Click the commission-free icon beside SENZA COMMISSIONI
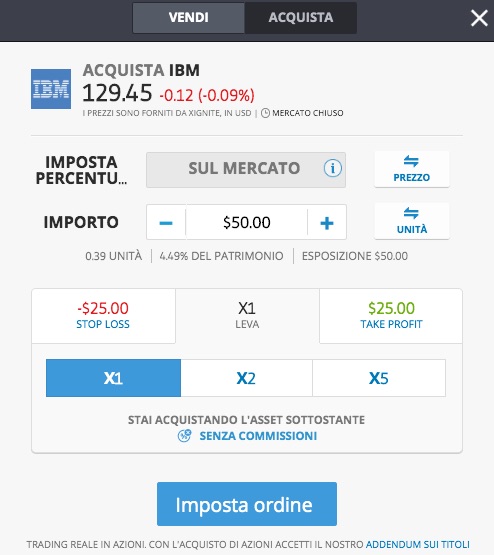494x555 pixels. [x=184, y=435]
